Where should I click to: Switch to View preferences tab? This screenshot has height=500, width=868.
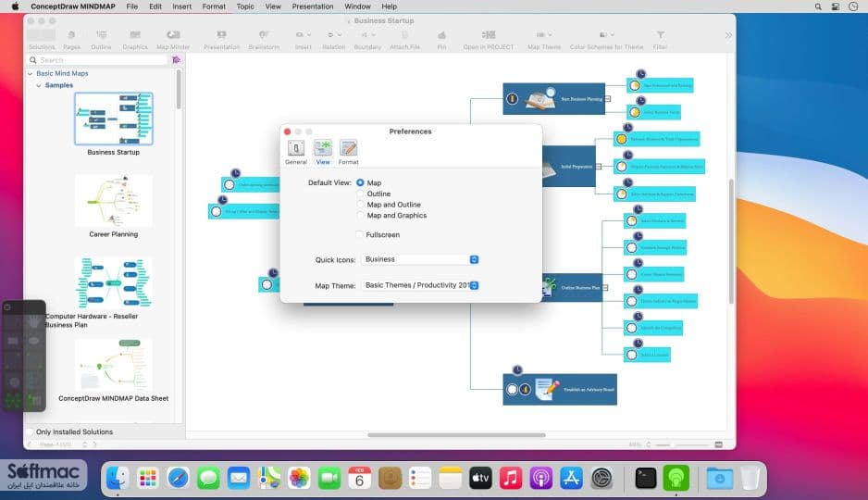pyautogui.click(x=323, y=152)
